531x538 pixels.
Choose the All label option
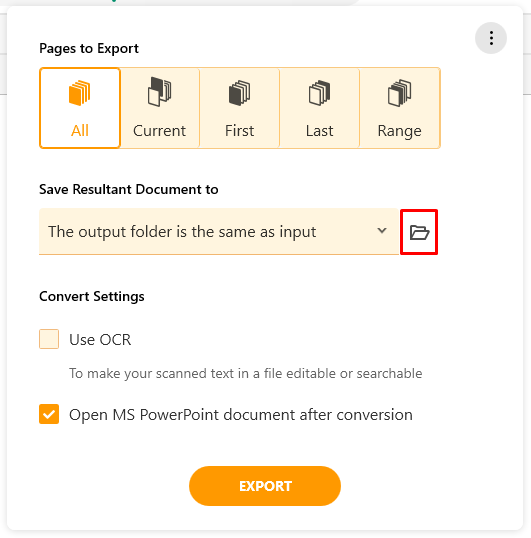pos(80,131)
